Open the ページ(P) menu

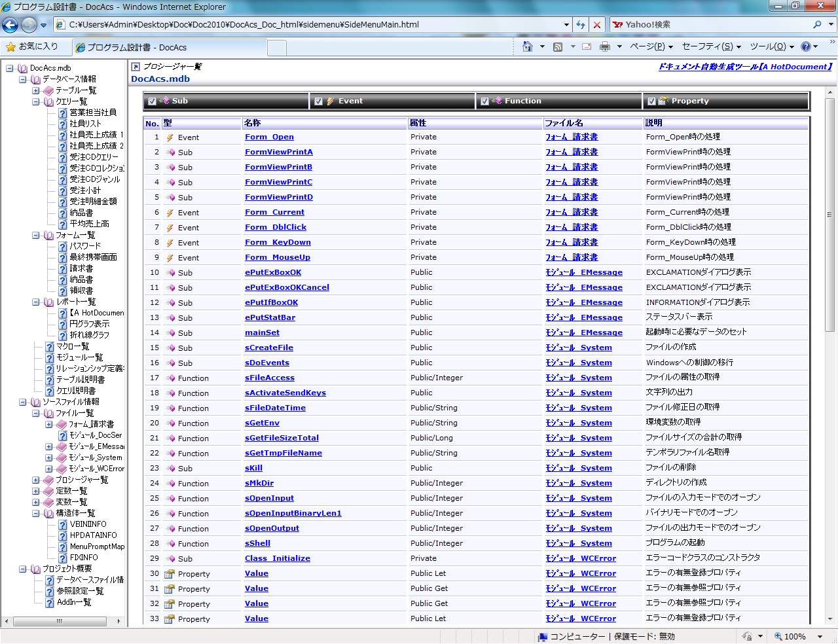[x=651, y=46]
